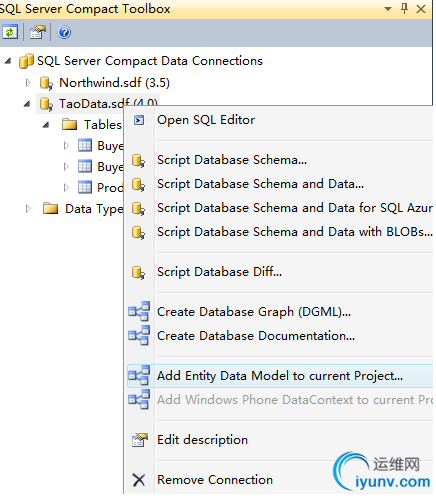Toggle the auto-hide pin of the toolbox
Screen dimensions: 436x498
tap(404, 8)
